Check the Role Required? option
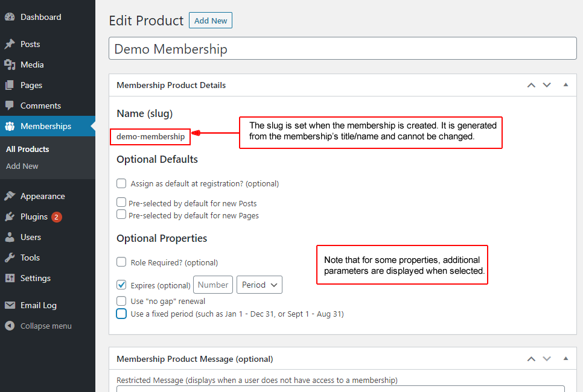 click(121, 262)
